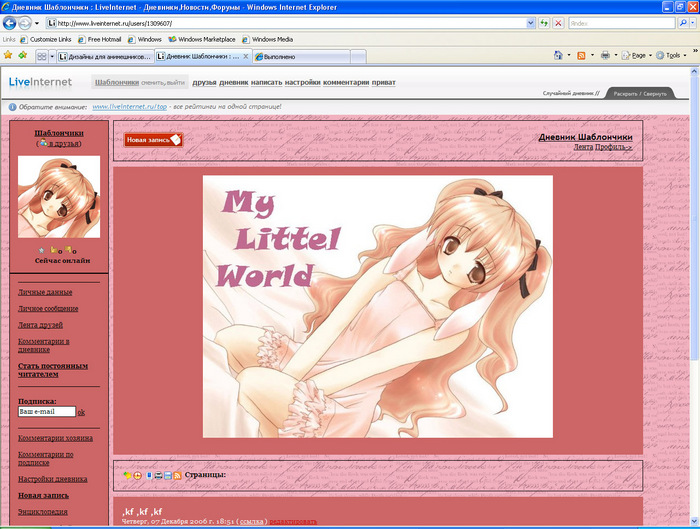Click the ok link beside e-mail field
The image size is (700, 529).
(81, 412)
